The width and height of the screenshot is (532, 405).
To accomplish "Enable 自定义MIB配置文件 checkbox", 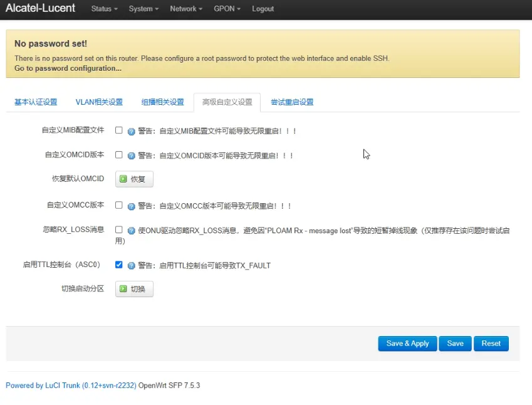I will point(119,130).
